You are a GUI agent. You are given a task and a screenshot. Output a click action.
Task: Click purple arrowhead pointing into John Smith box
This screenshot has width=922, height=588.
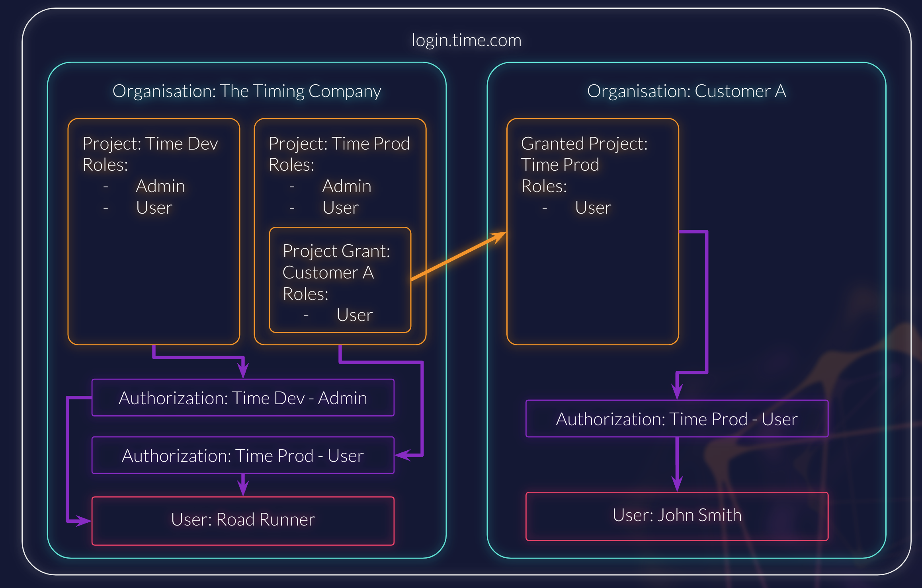677,485
